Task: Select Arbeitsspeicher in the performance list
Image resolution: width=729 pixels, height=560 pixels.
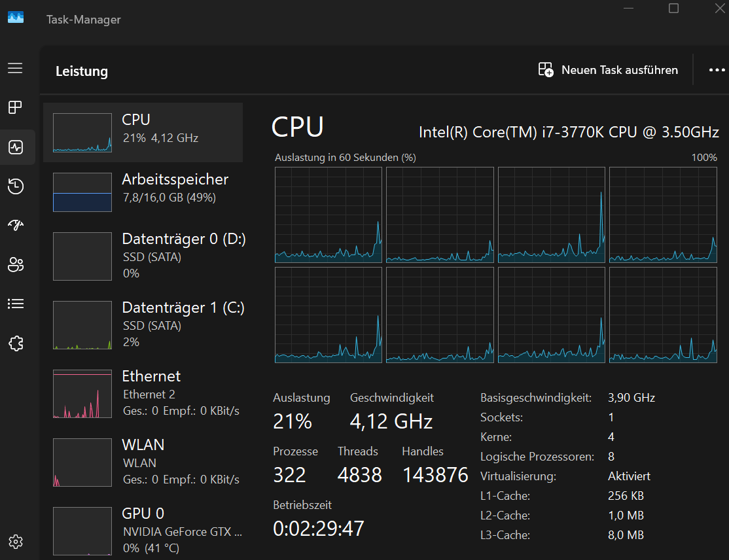Action: 143,192
